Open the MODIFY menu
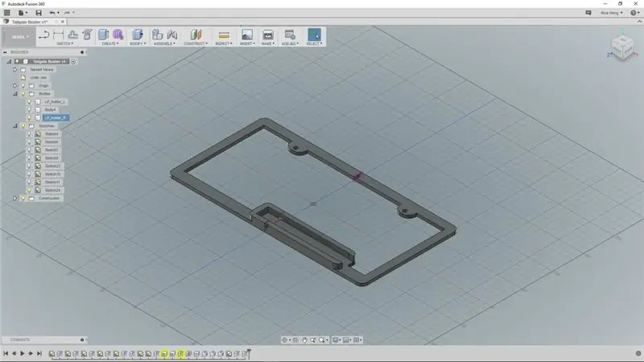Viewport: 644px width, 362px height. click(138, 43)
